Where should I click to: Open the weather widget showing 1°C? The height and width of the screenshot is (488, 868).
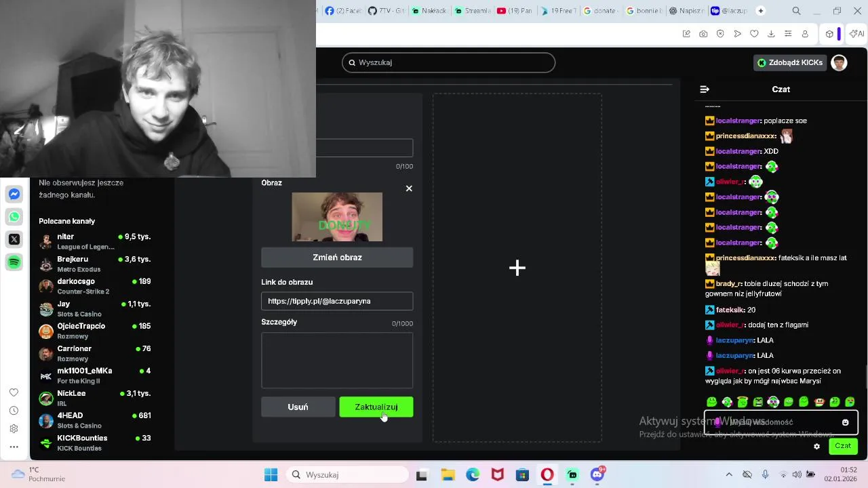(x=39, y=474)
